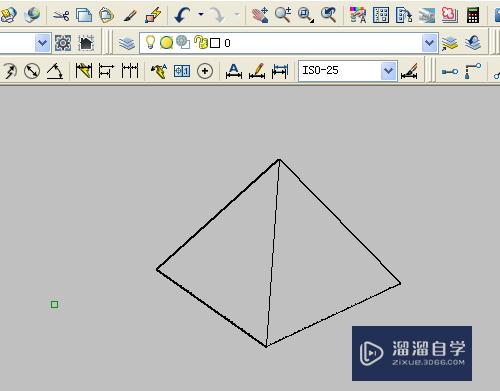The height and width of the screenshot is (391, 500).
Task: Click the greyed Redo arrow
Action: click(217, 15)
